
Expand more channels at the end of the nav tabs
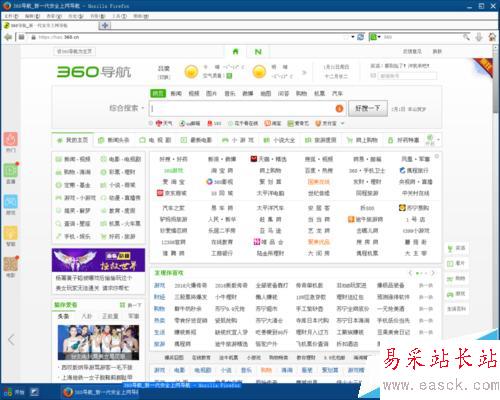tap(438, 140)
